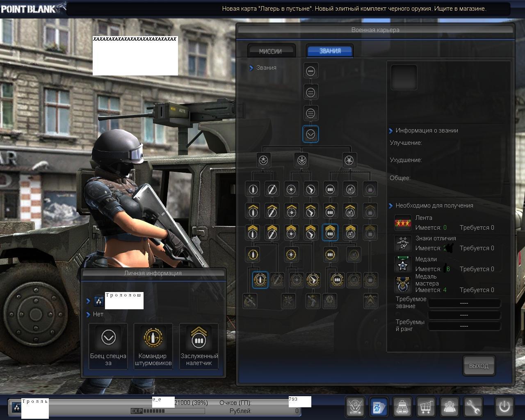Click the EXP progress bar
The width and height of the screenshot is (525, 420).
coord(168,411)
